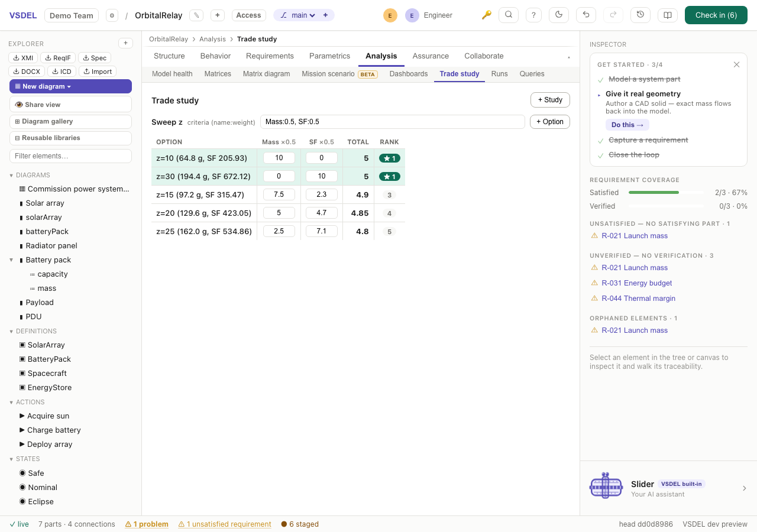
Task: Collapse the ACTIONS section
Action: 11,402
